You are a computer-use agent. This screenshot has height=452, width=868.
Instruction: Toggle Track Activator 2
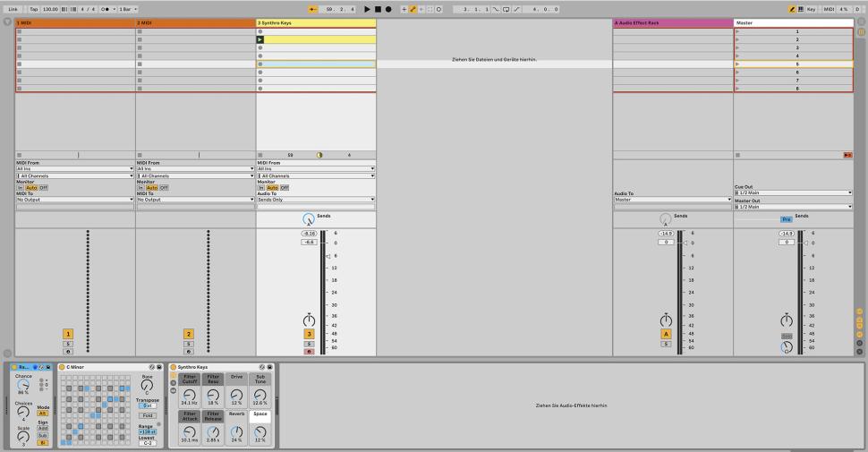(189, 334)
